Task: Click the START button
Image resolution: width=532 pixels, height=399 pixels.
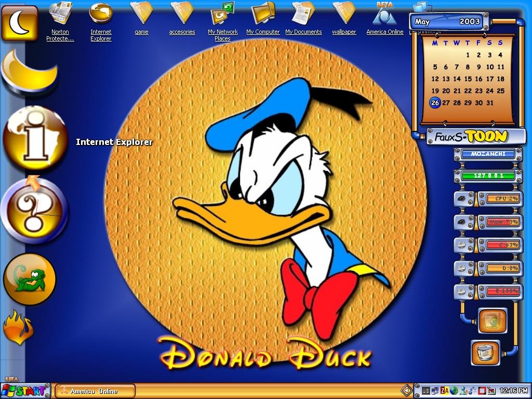Action: coord(25,391)
